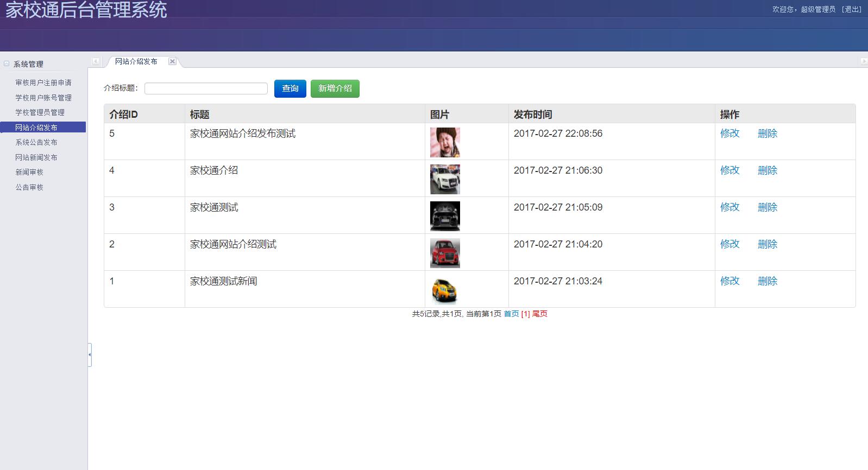This screenshot has width=868, height=470.
Task: Close the 网站介绍发布 tab
Action: (172, 61)
